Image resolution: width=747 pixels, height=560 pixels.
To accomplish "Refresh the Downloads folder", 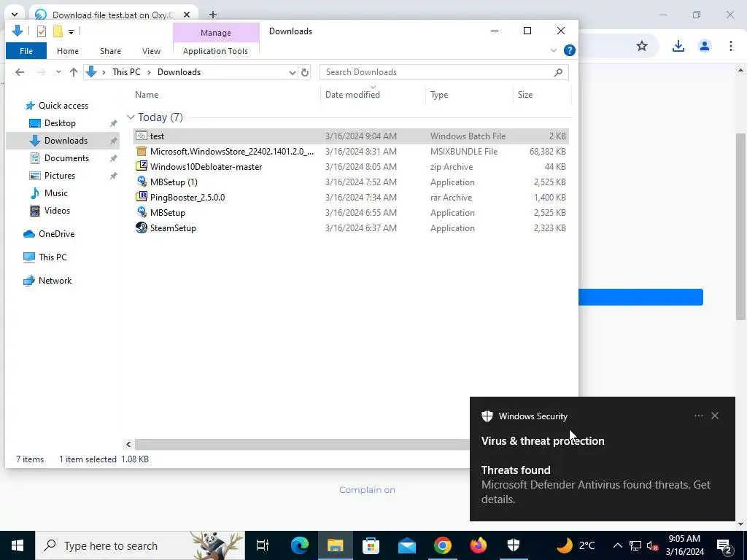I will (305, 73).
